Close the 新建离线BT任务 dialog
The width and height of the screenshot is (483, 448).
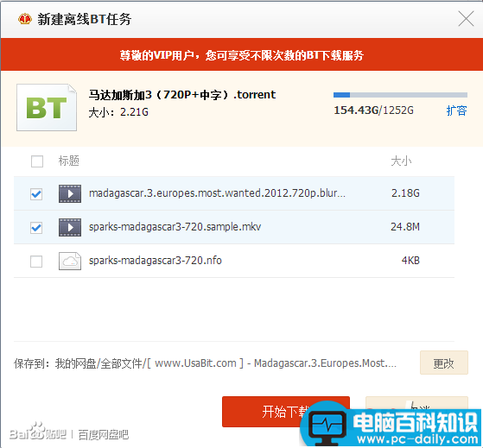[466, 19]
